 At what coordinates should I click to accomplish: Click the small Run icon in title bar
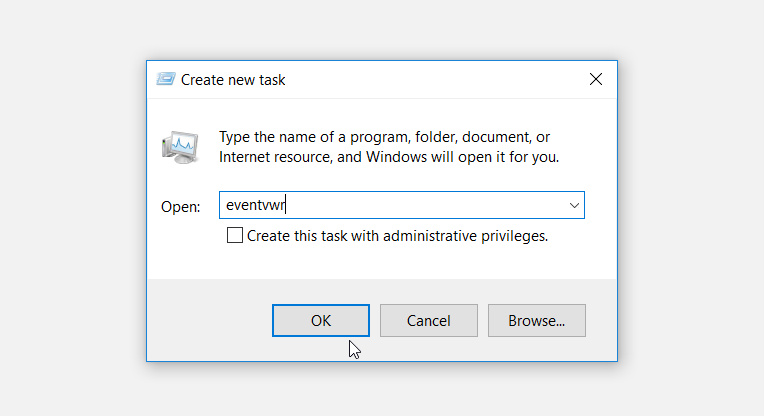pyautogui.click(x=166, y=79)
